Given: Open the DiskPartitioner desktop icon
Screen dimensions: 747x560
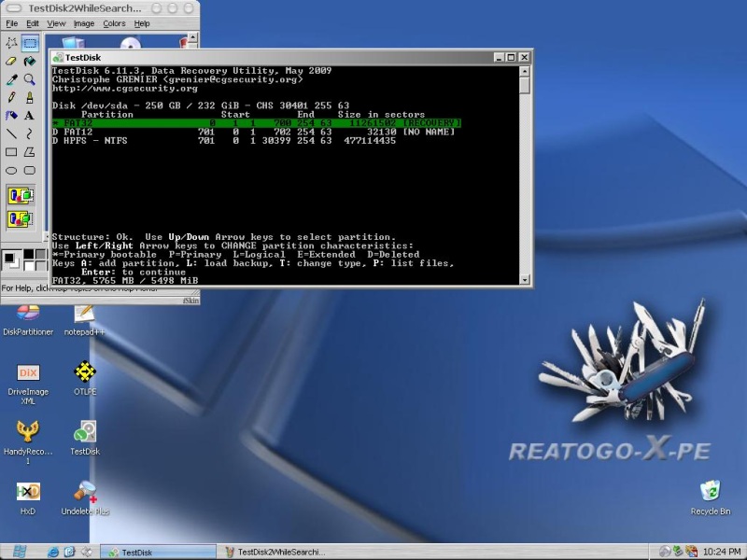Looking at the screenshot, I should pyautogui.click(x=28, y=320).
